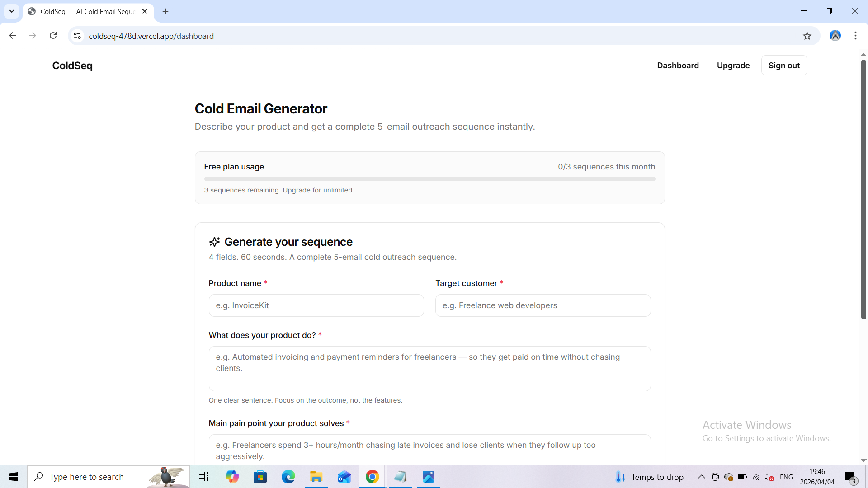Open the notification center in the system tray
The image size is (868, 488).
coord(849,477)
